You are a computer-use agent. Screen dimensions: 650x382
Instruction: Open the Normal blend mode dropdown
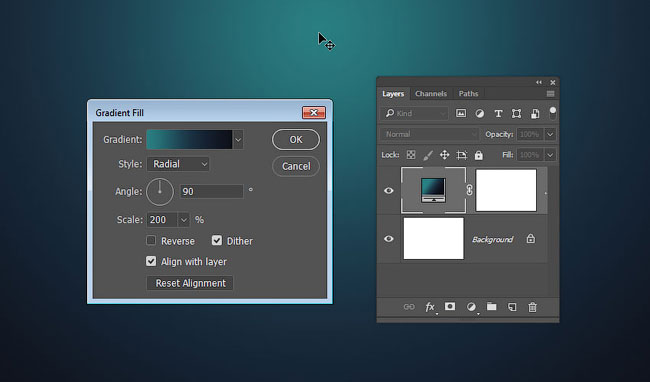coord(429,134)
